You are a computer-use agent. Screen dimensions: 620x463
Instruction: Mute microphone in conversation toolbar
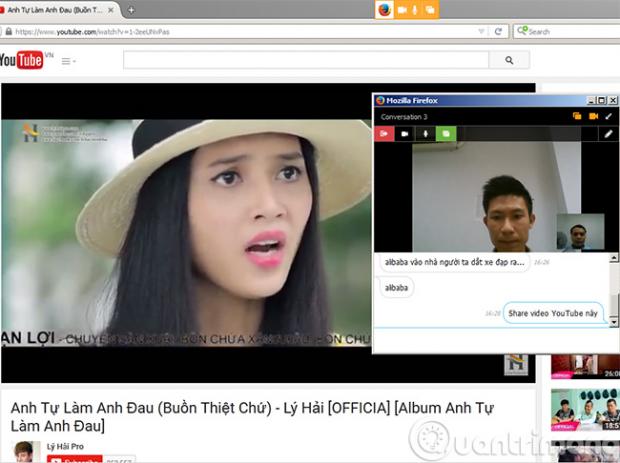[425, 134]
